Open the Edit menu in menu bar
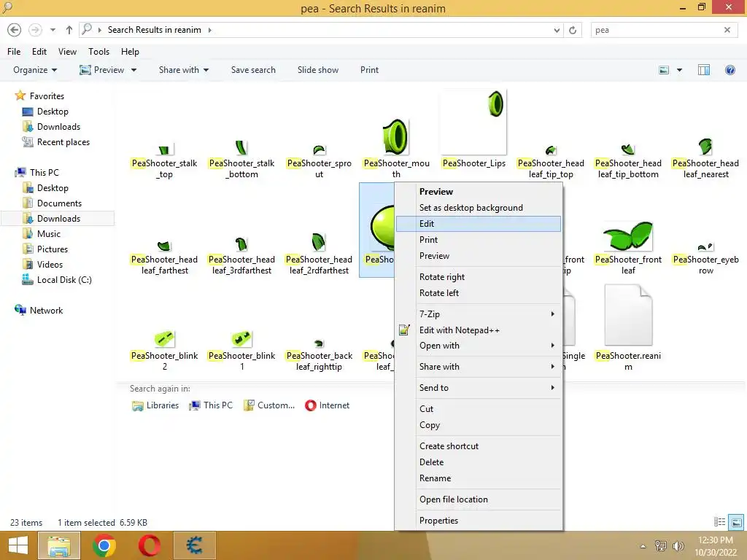 coord(39,52)
